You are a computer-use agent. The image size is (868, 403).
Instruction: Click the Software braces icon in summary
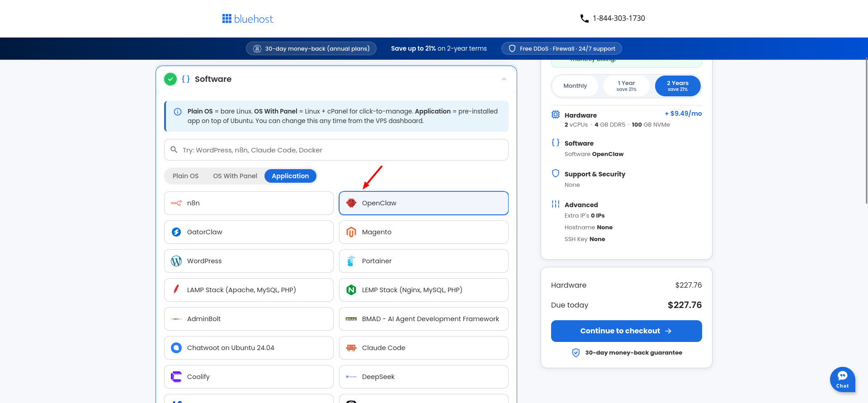pyautogui.click(x=556, y=142)
